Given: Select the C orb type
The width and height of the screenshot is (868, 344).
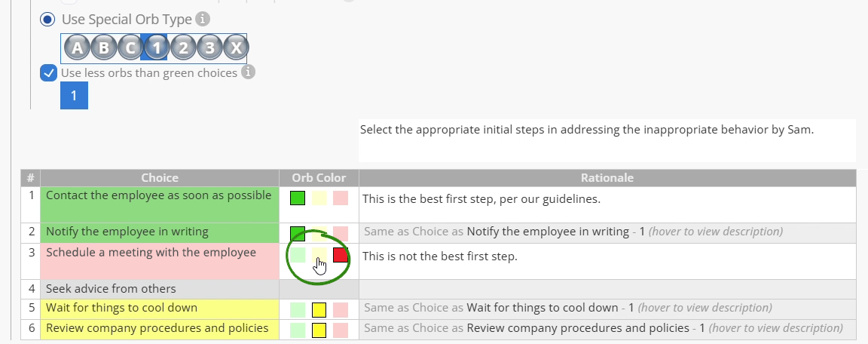Looking at the screenshot, I should coord(130,48).
